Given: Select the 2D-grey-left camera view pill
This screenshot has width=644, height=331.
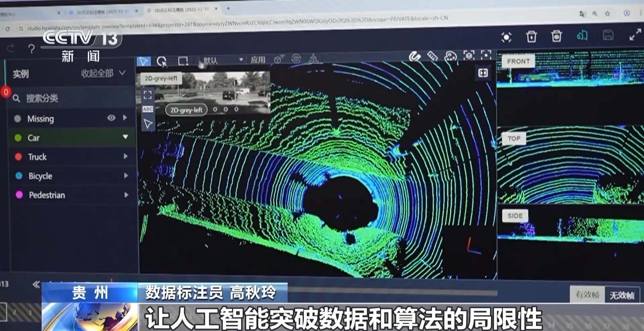Looking at the screenshot, I should coord(186,110).
